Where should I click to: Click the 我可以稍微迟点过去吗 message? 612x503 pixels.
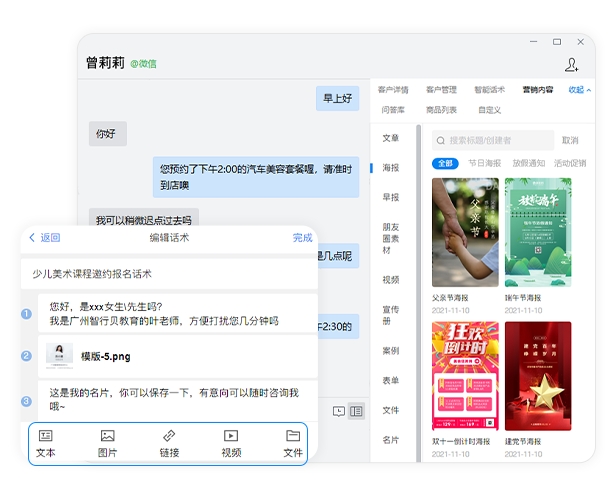144,219
